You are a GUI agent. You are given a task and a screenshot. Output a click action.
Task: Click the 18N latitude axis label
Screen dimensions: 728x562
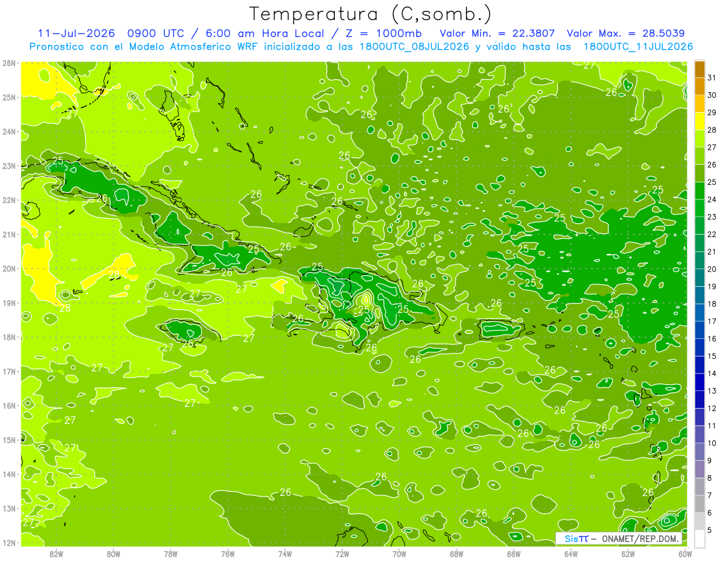pos(9,336)
